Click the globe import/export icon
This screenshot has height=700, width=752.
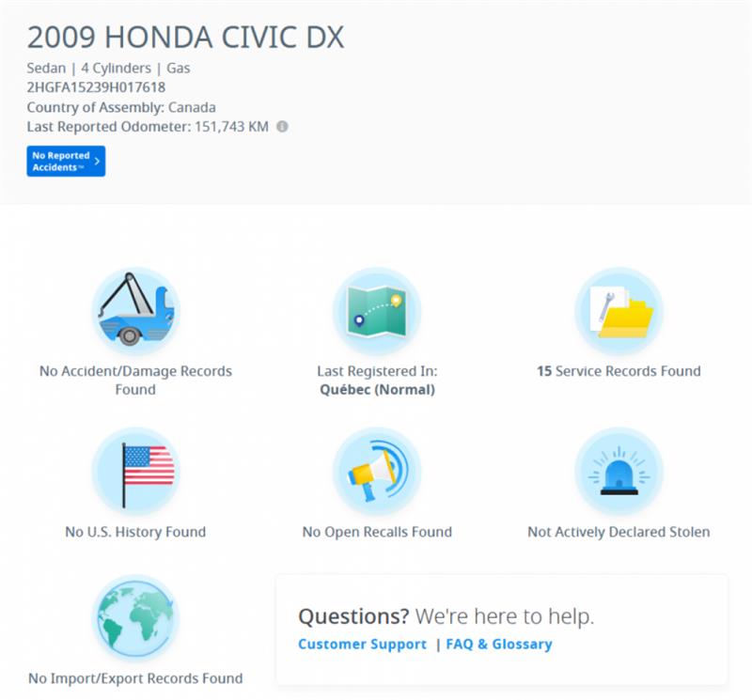coord(135,618)
